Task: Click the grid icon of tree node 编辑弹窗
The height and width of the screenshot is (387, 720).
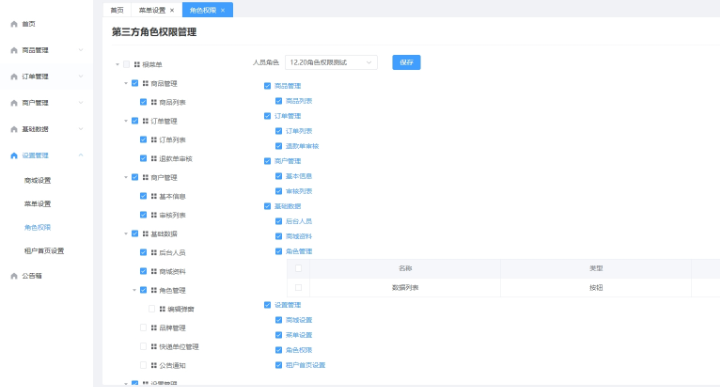Action: (x=163, y=309)
